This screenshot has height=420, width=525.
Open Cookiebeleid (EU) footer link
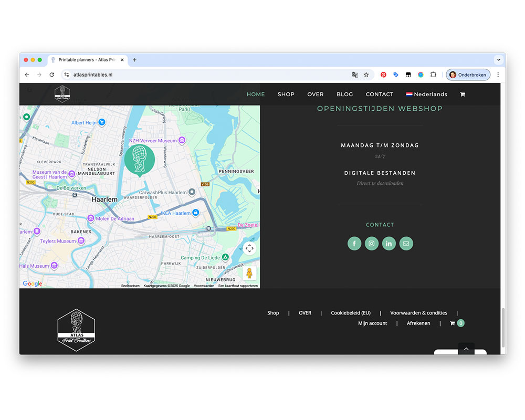[351, 313]
